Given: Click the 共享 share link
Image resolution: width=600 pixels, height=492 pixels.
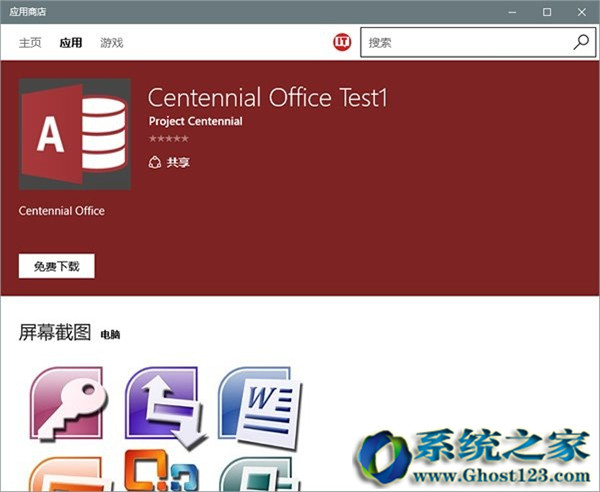Looking at the screenshot, I should click(x=178, y=162).
